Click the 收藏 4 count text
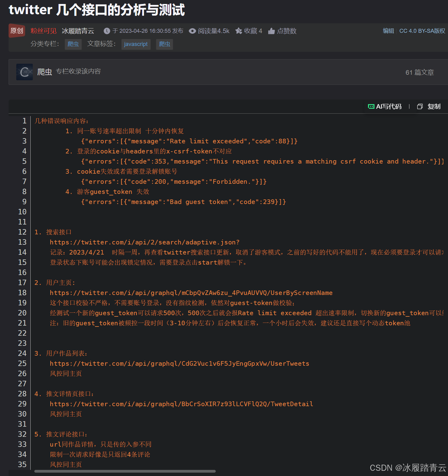Image resolution: width=448 pixels, height=476 pixels. 253,31
